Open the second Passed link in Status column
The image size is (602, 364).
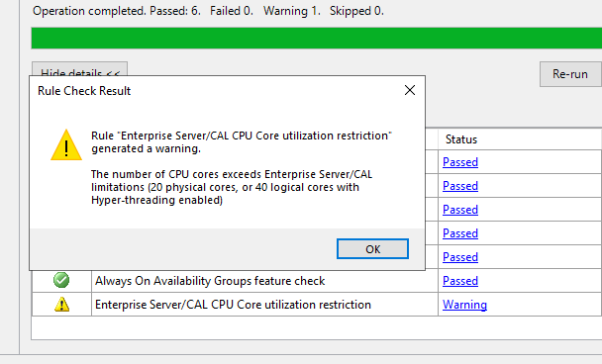[x=460, y=186]
